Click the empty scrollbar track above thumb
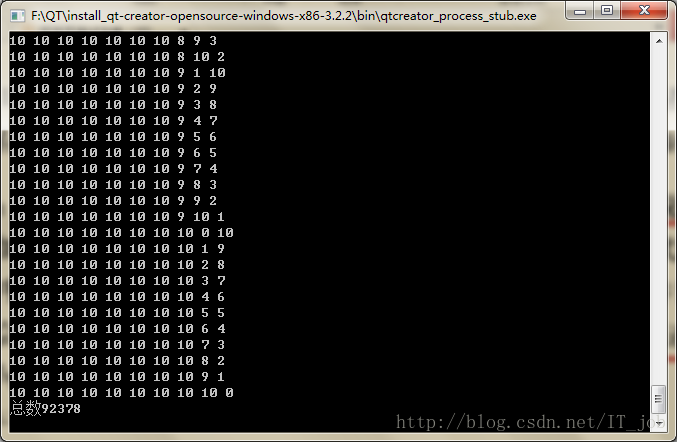 [x=659, y=216]
